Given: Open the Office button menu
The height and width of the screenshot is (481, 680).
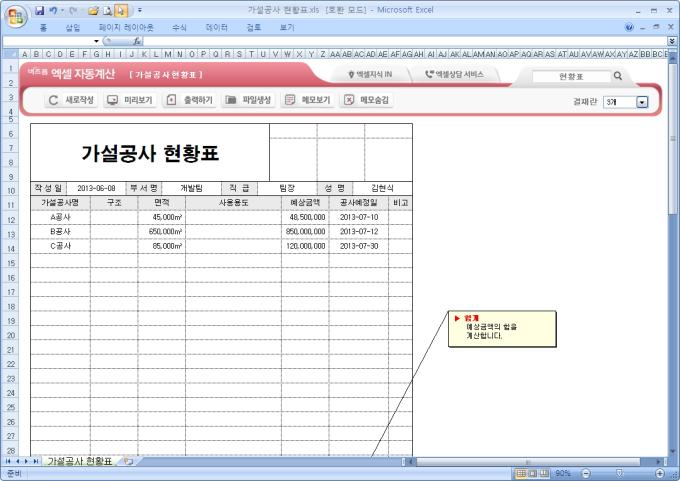Looking at the screenshot, I should click(16, 17).
